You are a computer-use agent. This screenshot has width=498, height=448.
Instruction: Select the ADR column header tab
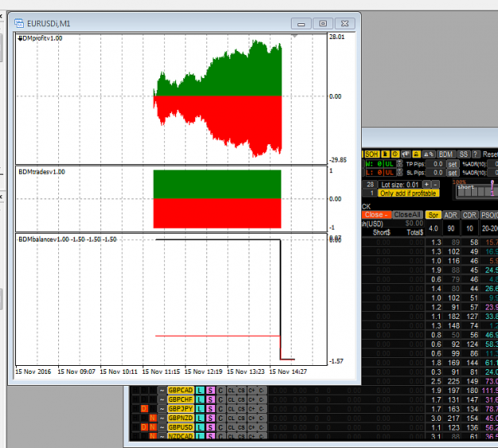pos(451,215)
